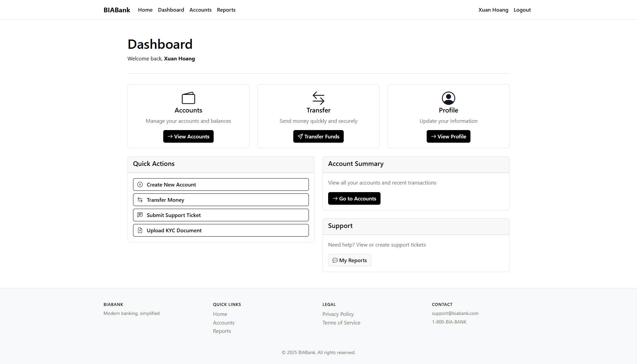Click the wallet icon on the Accounts card
The width and height of the screenshot is (637, 364).
pyautogui.click(x=188, y=98)
